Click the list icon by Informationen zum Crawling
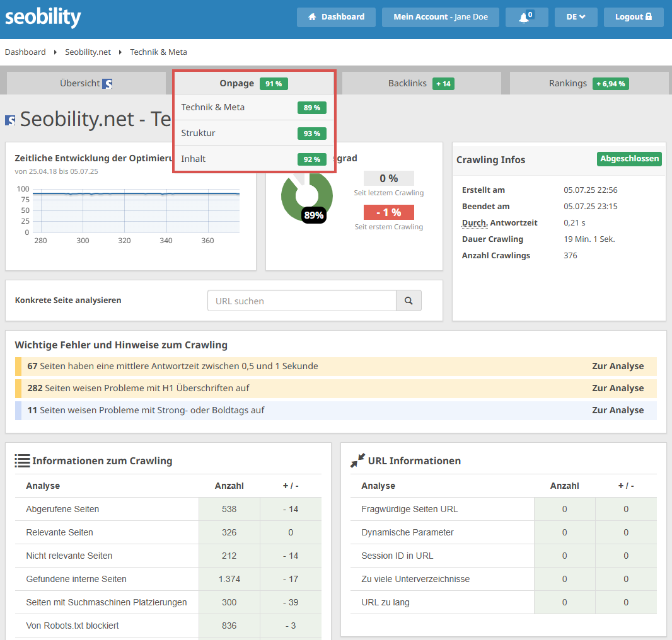Viewport: 672px width, 640px height. click(x=22, y=461)
